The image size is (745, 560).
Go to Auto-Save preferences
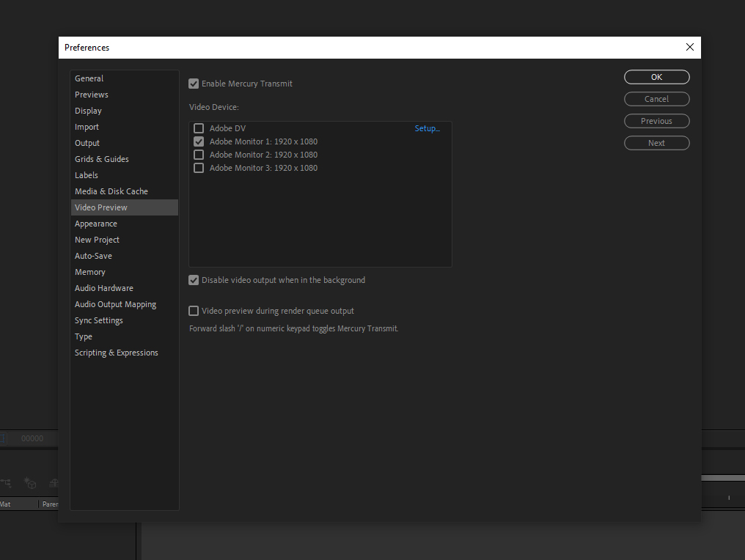coord(93,255)
